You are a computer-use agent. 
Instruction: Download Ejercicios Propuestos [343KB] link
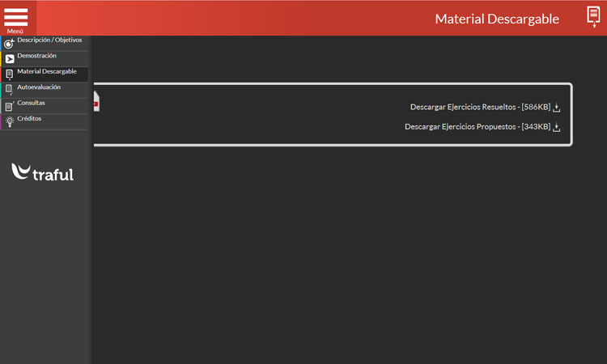point(478,127)
